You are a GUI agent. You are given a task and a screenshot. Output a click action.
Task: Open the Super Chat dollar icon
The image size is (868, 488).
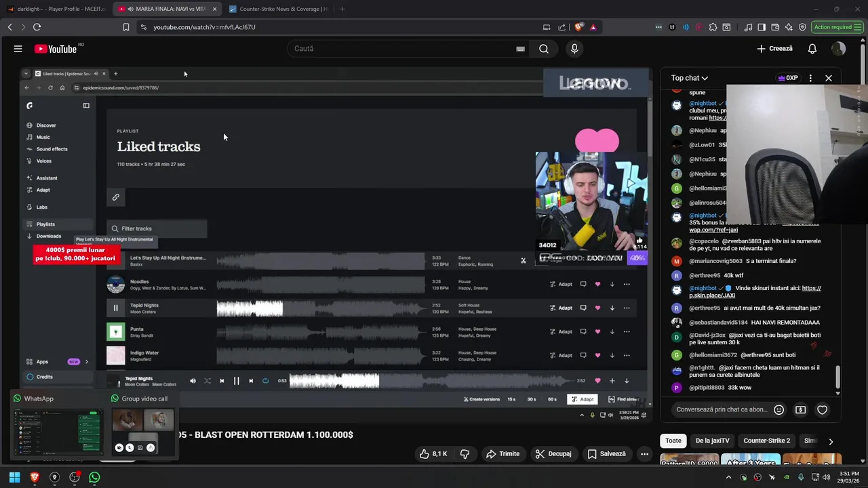[x=800, y=409]
